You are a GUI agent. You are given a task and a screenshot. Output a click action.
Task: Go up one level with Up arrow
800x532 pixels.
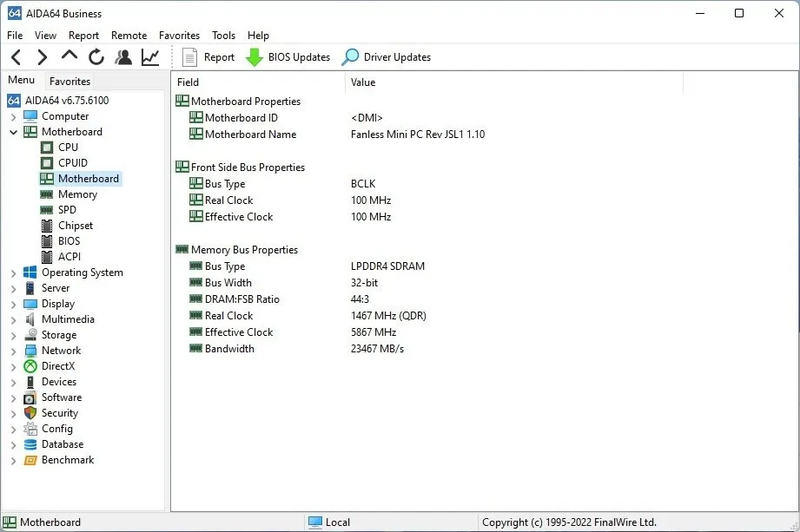click(69, 56)
